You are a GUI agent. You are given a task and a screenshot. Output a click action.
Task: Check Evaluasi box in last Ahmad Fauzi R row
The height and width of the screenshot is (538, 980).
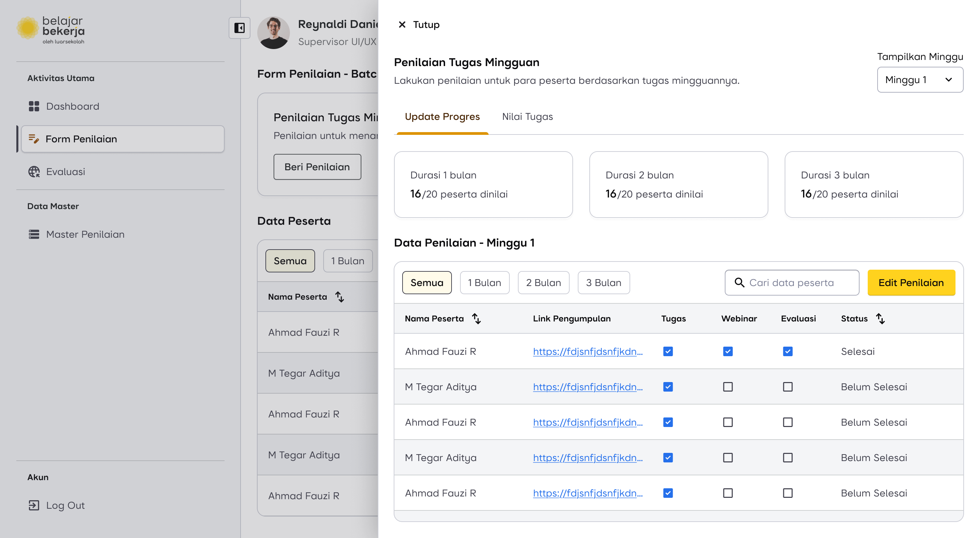[787, 493]
